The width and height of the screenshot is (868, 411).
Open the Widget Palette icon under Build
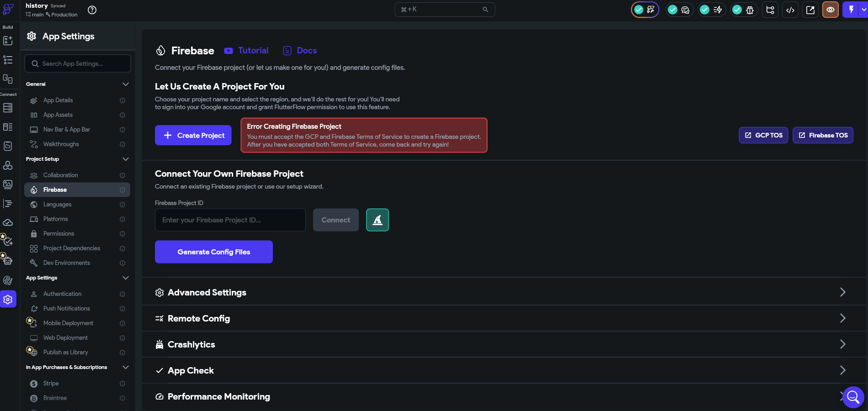tap(8, 41)
